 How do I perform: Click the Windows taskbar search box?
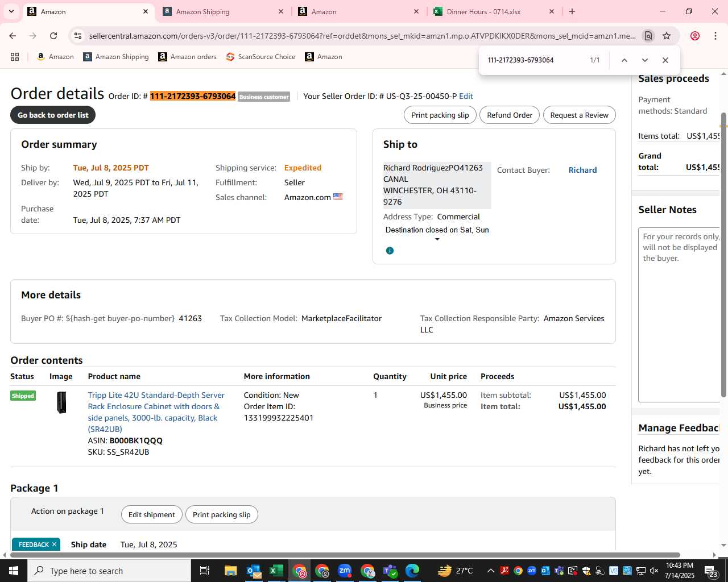click(109, 571)
